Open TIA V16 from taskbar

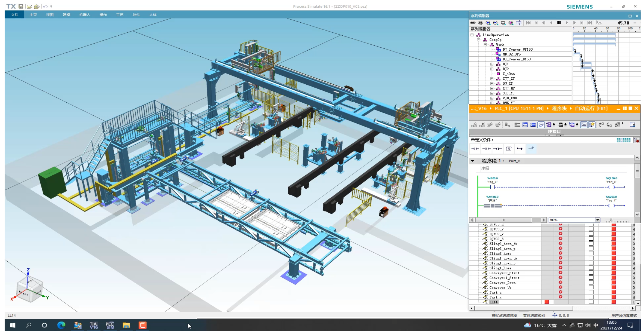[94, 325]
